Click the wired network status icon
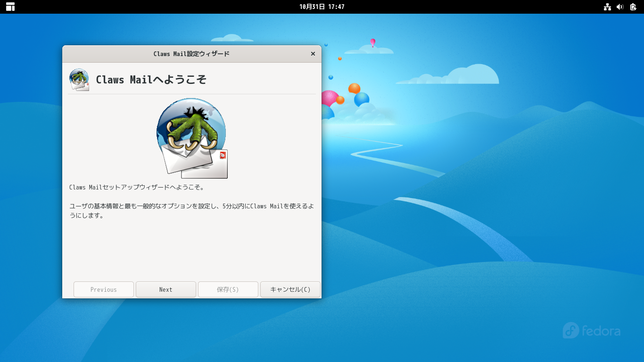Viewport: 644px width, 362px height. pos(607,7)
